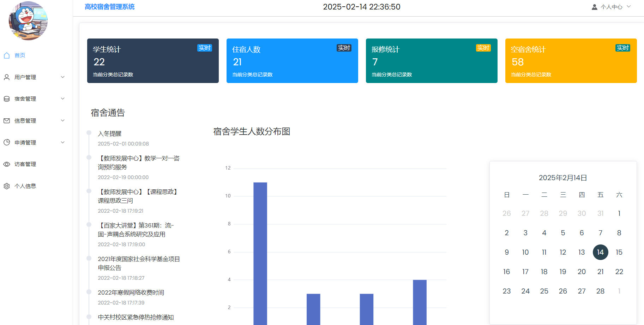Click the header clock 2025-02-14 22:36:50
This screenshot has height=325, width=644.
362,7
